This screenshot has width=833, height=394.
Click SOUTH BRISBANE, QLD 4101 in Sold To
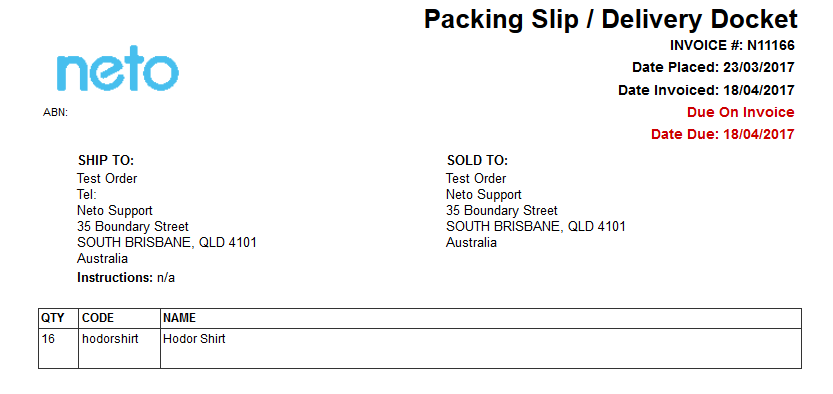click(536, 227)
